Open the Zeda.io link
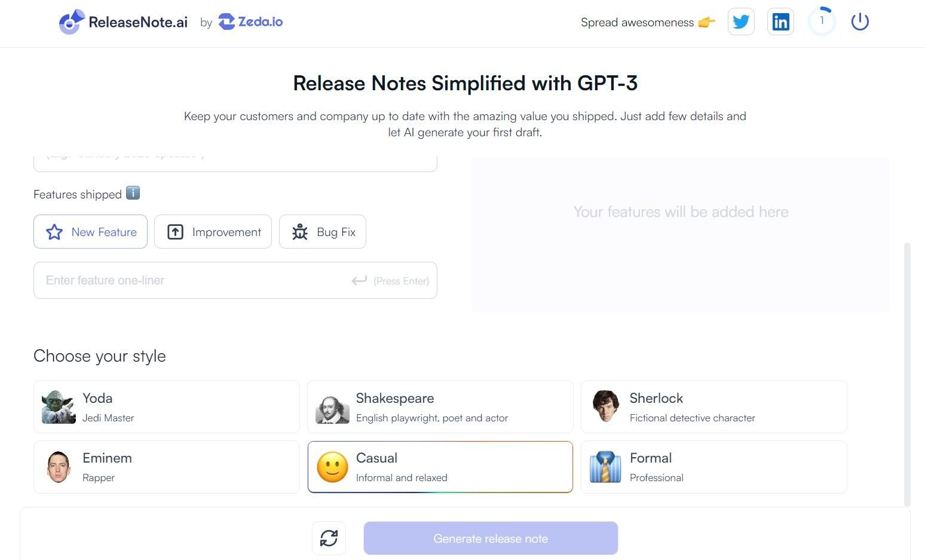Screen dimensions: 925x560 pos(250,22)
